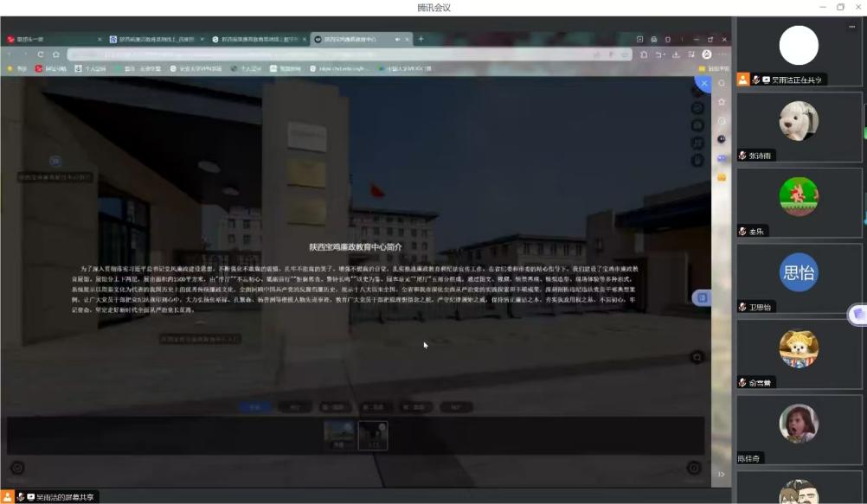Click the blue panel icon on right edge of panorama
This screenshot has width=867, height=504.
[x=703, y=297]
